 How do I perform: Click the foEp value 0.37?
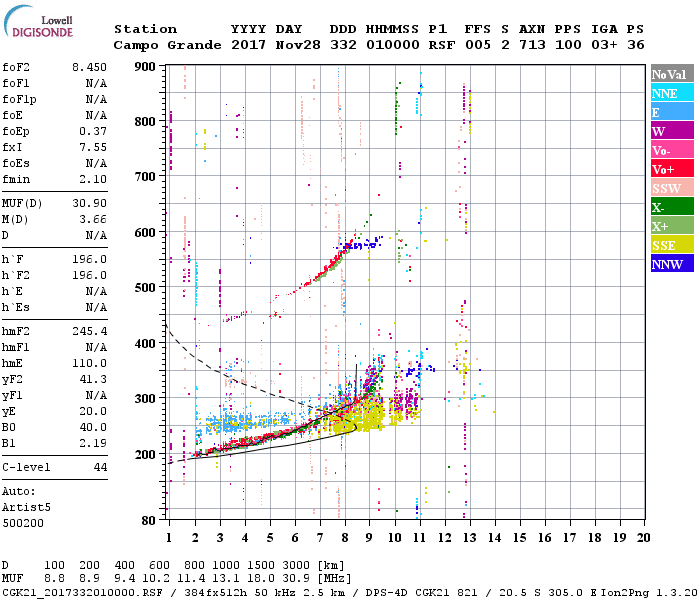point(93,131)
